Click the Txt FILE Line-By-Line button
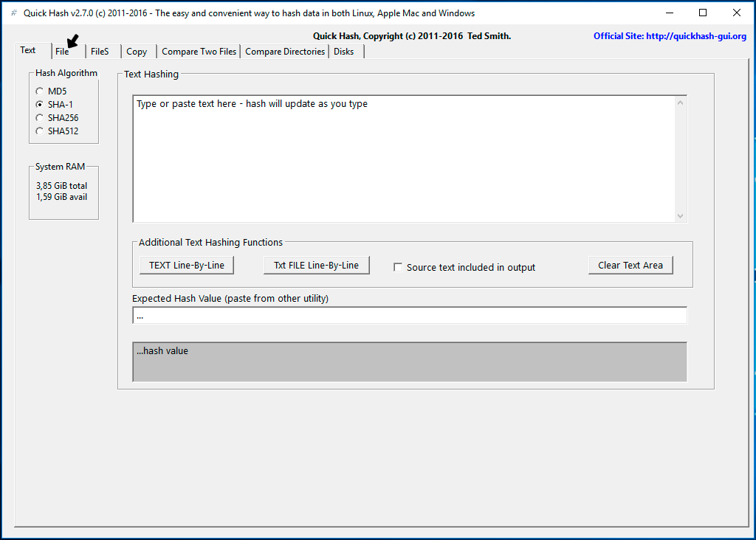 pos(316,266)
